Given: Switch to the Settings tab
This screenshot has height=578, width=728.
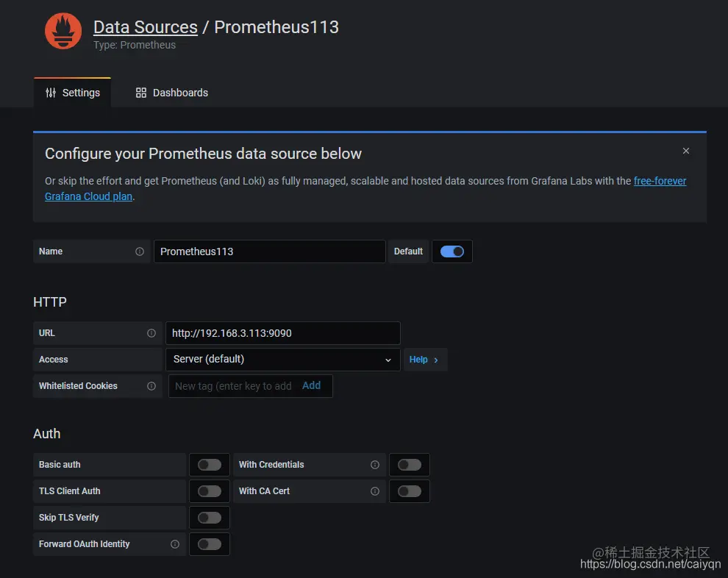Looking at the screenshot, I should [72, 93].
